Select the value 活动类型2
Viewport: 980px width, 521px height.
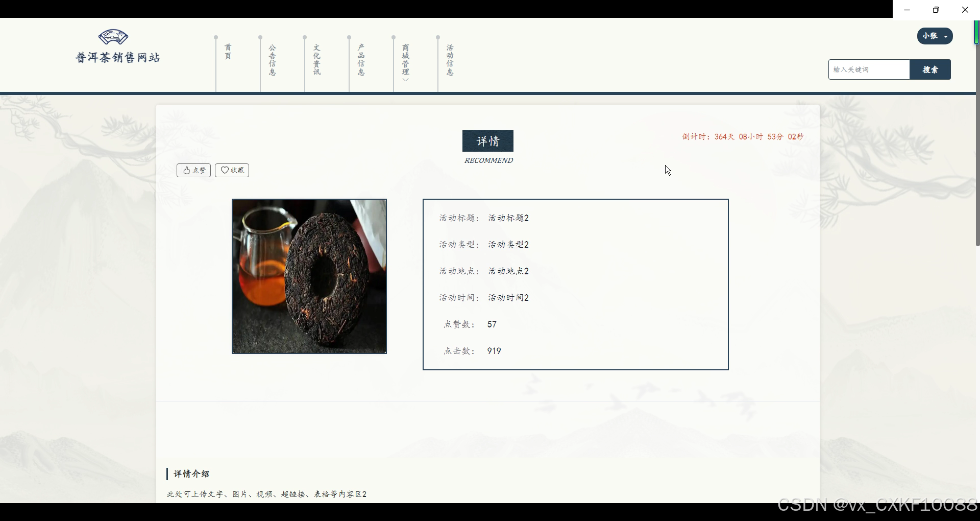coord(508,245)
